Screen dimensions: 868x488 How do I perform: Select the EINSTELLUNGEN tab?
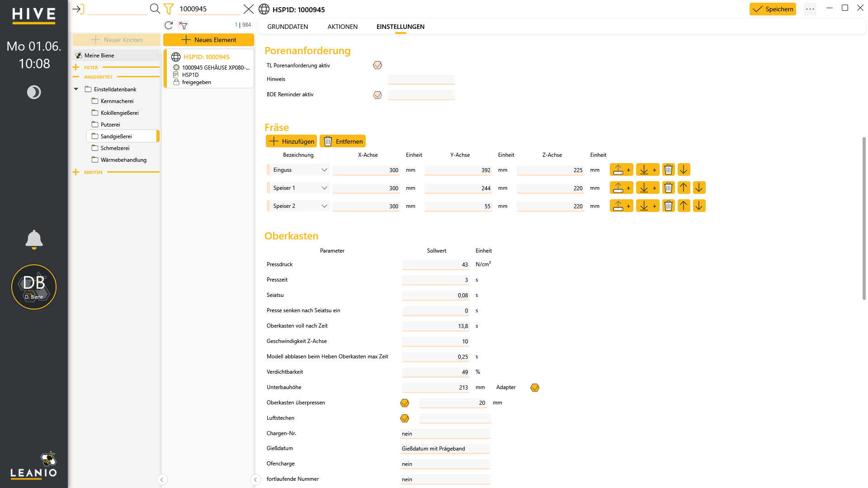[x=401, y=27]
